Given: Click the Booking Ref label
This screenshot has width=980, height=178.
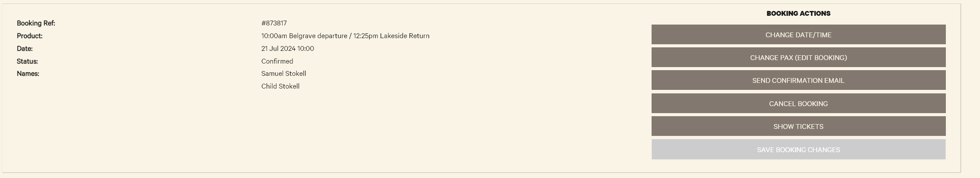Looking at the screenshot, I should click(36, 23).
